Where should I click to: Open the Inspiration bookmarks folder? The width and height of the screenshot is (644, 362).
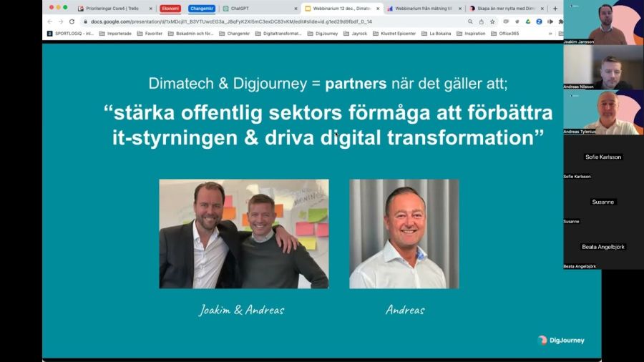tap(471, 34)
